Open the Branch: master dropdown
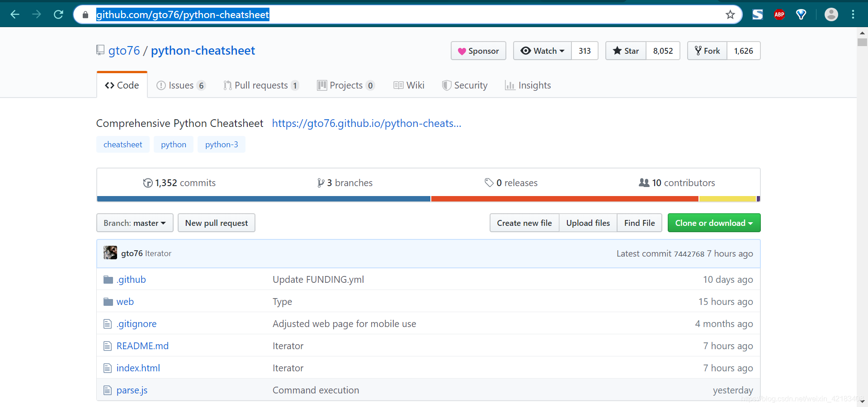This screenshot has height=407, width=868. click(135, 223)
